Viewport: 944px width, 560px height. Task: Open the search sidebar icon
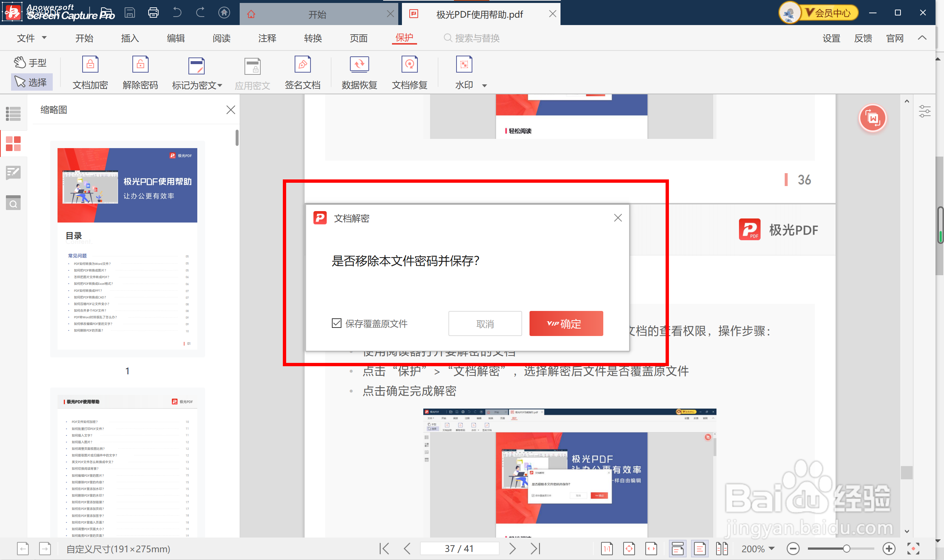click(13, 203)
